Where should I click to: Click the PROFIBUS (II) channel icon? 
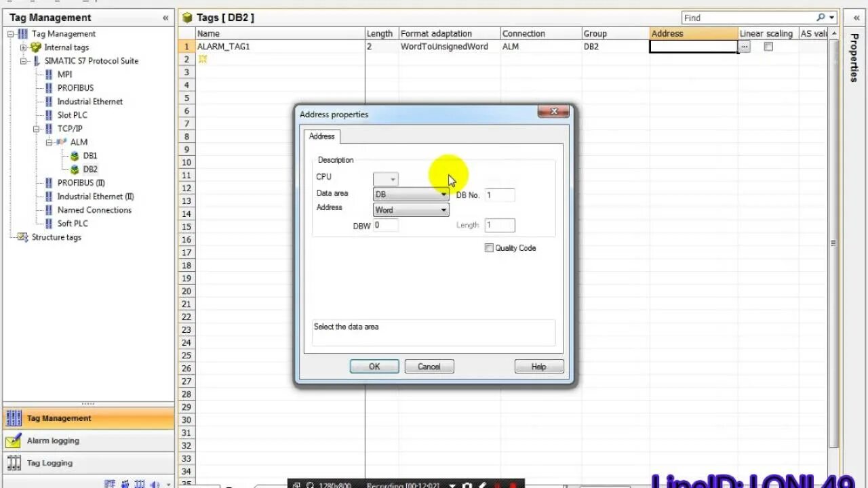point(49,183)
